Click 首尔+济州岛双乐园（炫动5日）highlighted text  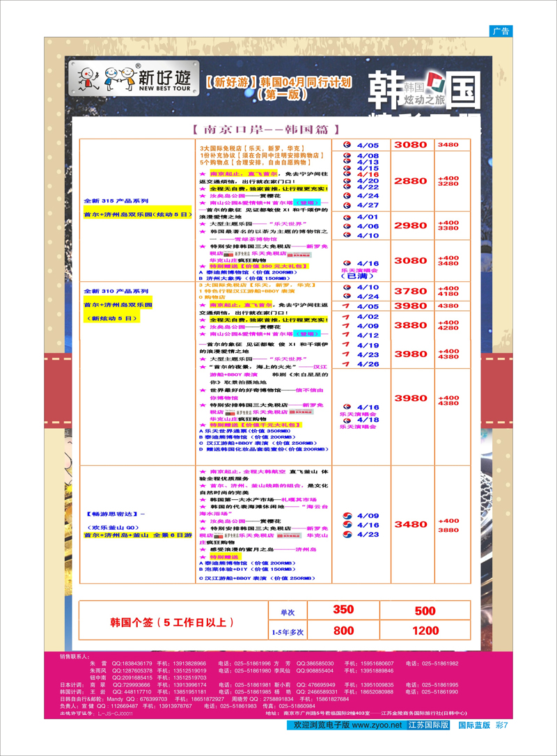coord(138,214)
